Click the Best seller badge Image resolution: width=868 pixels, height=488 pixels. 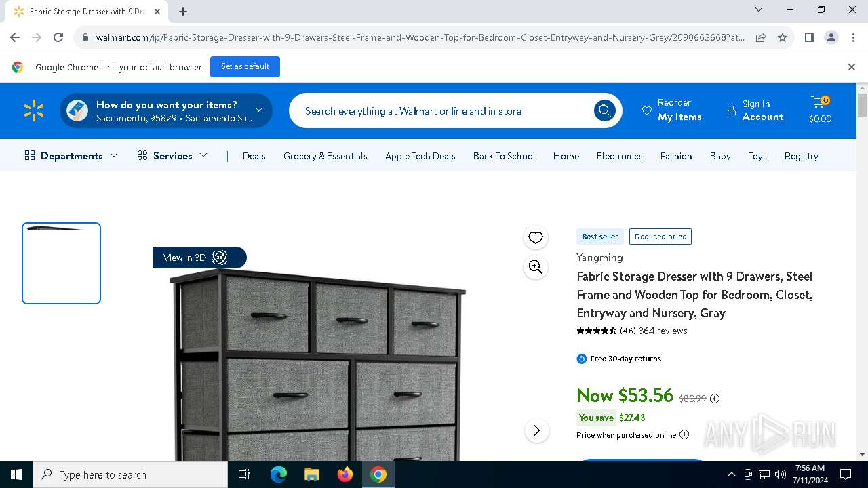pyautogui.click(x=600, y=237)
